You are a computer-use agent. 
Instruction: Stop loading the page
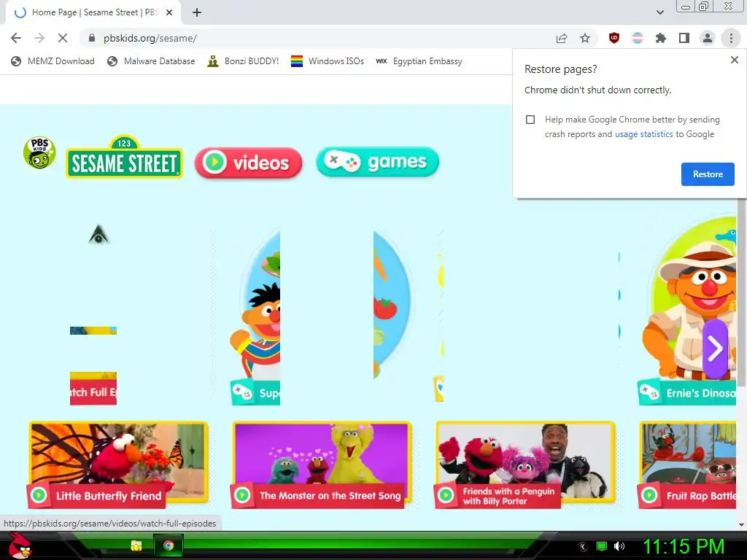(63, 38)
